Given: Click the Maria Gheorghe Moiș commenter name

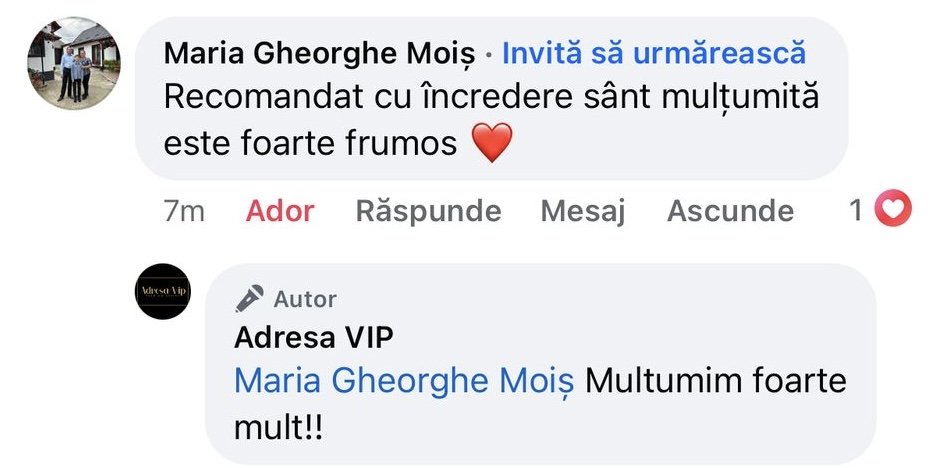Looking at the screenshot, I should click(x=318, y=53).
